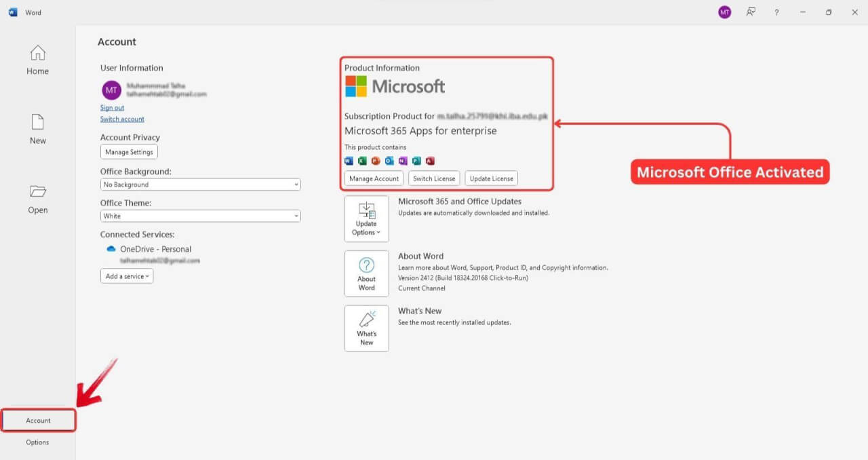Click the Excel icon in the product list
This screenshot has height=460, width=868.
pos(361,161)
